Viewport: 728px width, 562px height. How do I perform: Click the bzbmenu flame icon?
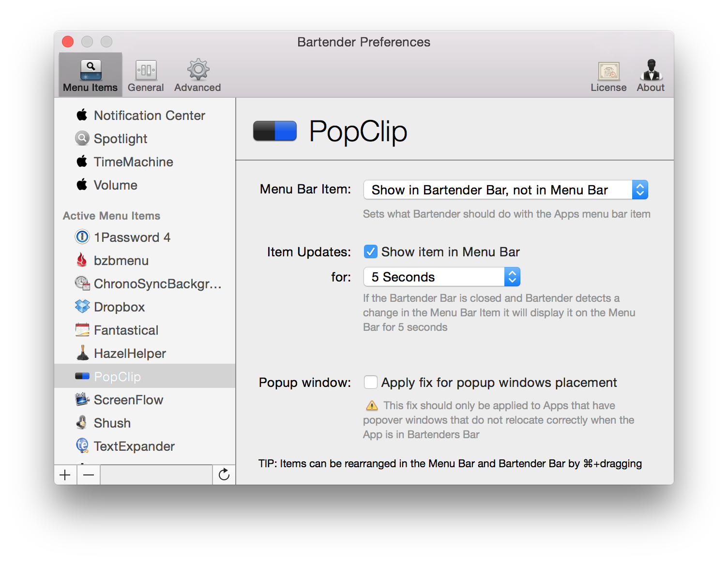[x=82, y=260]
